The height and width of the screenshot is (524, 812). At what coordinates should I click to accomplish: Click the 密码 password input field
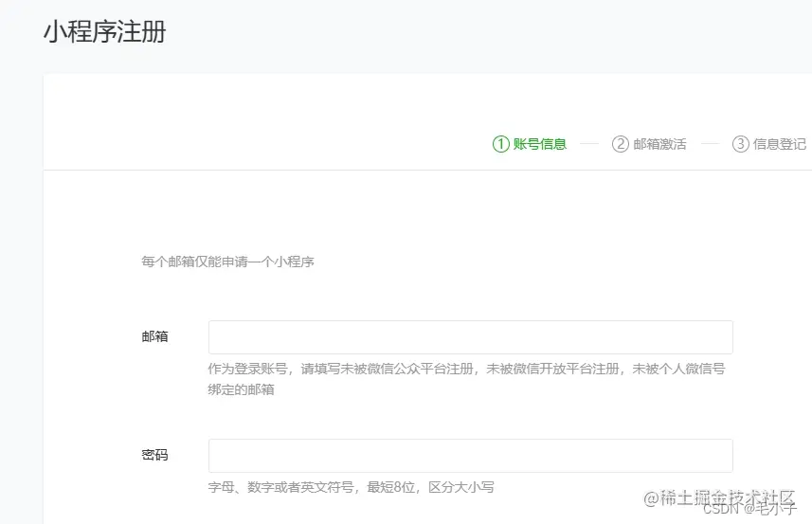[470, 456]
